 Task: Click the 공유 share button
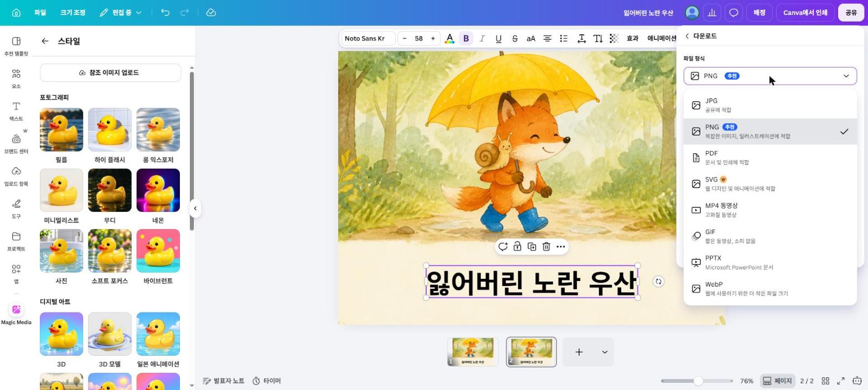coord(851,12)
